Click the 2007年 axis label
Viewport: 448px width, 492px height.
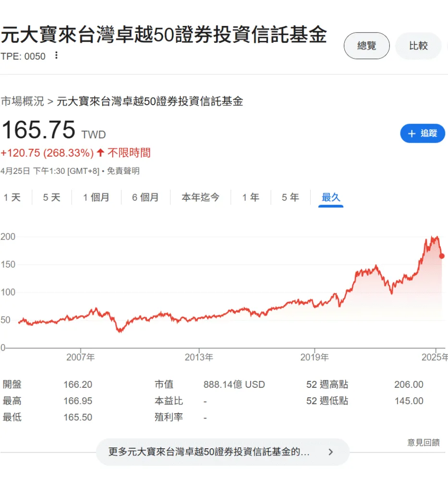click(81, 357)
